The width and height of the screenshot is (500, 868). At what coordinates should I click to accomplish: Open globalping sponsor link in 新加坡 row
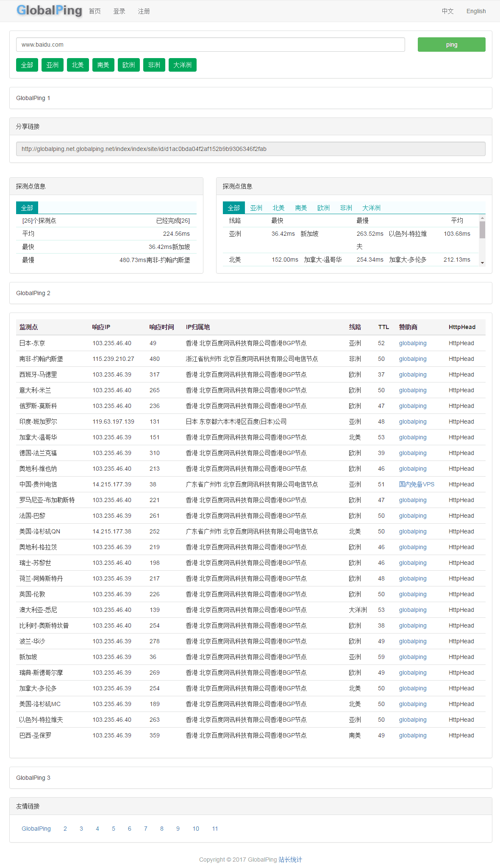[413, 657]
